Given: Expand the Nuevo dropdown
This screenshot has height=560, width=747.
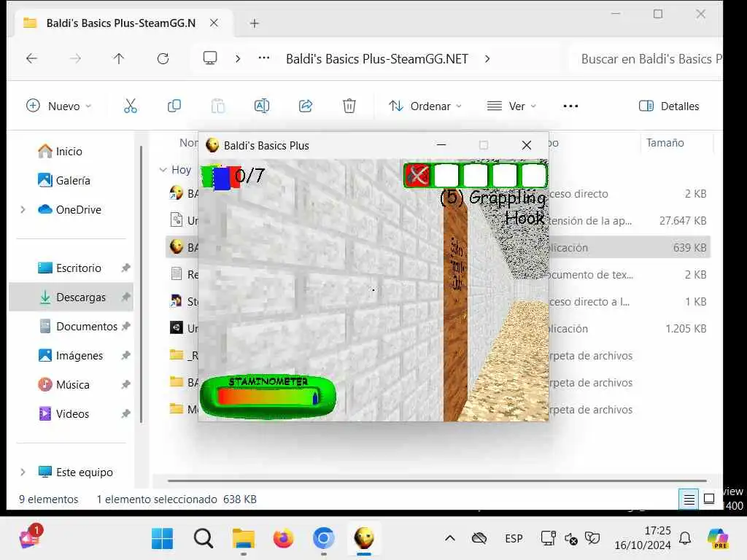Looking at the screenshot, I should [x=58, y=106].
